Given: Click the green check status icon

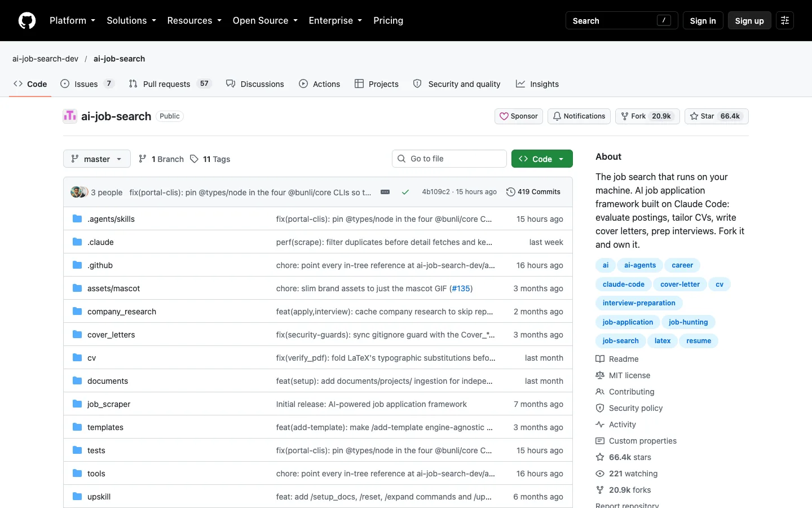Looking at the screenshot, I should (x=405, y=192).
